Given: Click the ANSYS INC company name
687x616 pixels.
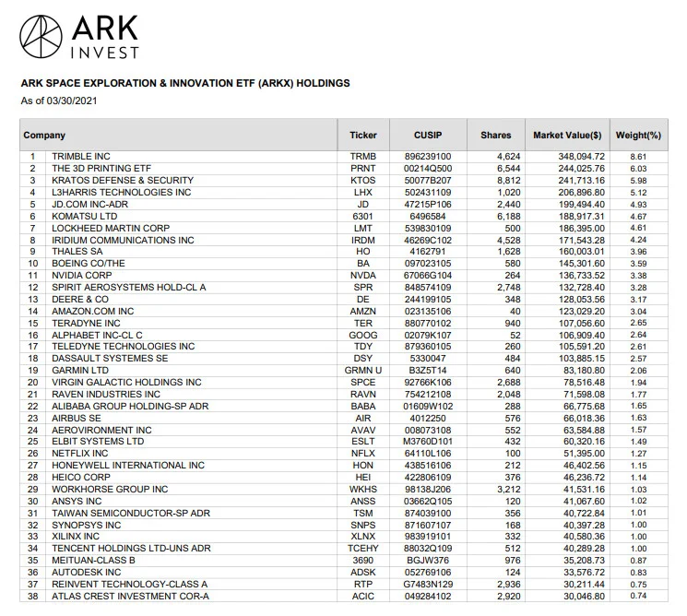Looking at the screenshot, I should click(77, 502).
